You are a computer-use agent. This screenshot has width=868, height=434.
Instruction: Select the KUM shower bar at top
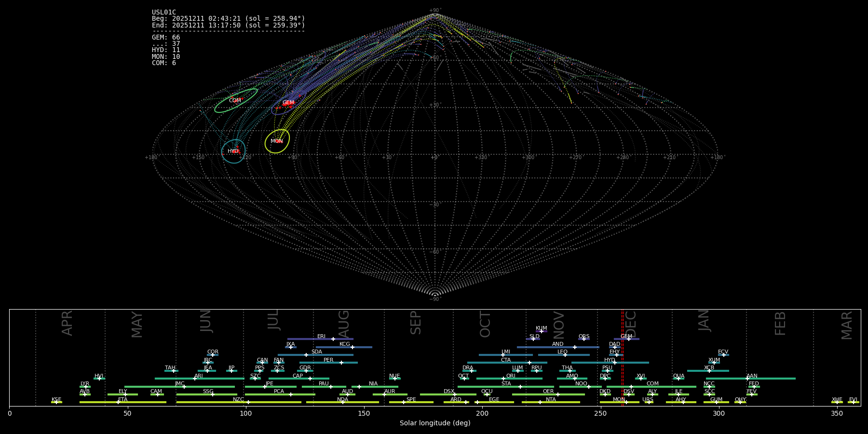pyautogui.click(x=542, y=331)
